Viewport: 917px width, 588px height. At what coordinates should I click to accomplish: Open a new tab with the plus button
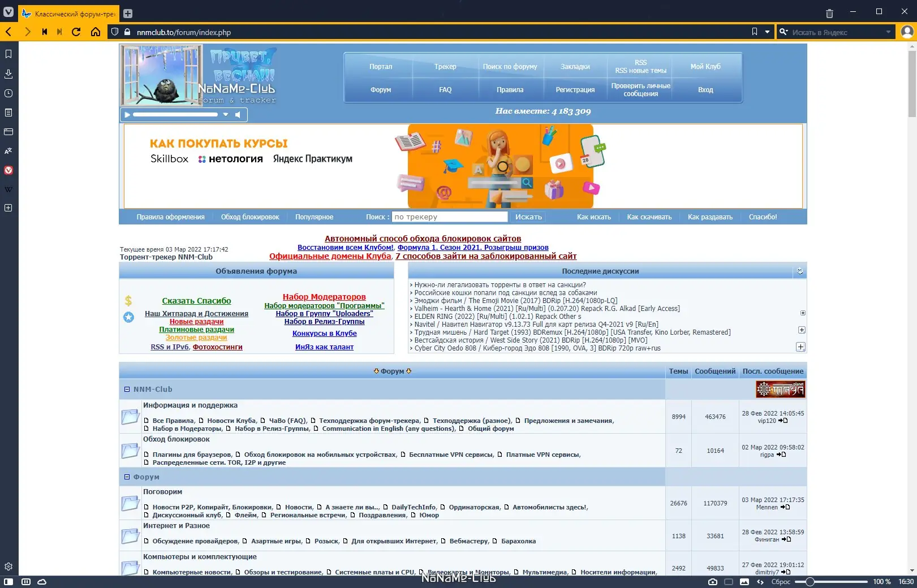(x=128, y=14)
